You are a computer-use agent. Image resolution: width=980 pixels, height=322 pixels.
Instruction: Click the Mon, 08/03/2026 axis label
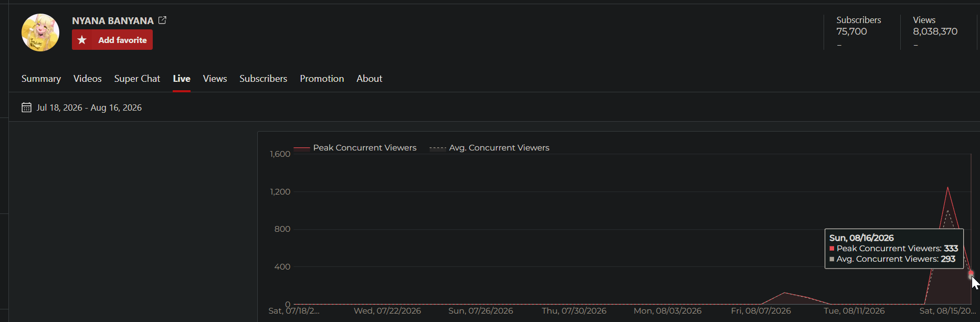(x=668, y=311)
